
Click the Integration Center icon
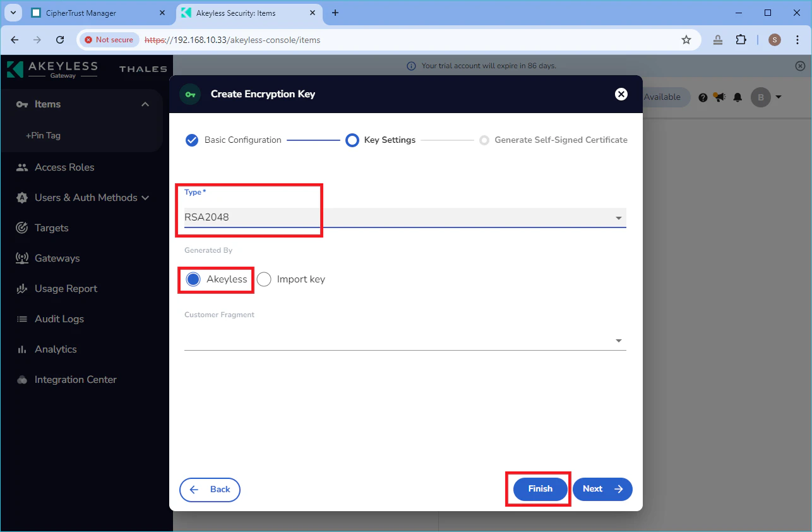[22, 380]
